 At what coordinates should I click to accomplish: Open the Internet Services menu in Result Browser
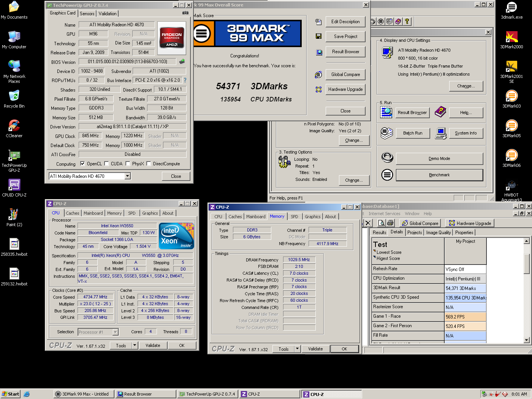[384, 214]
